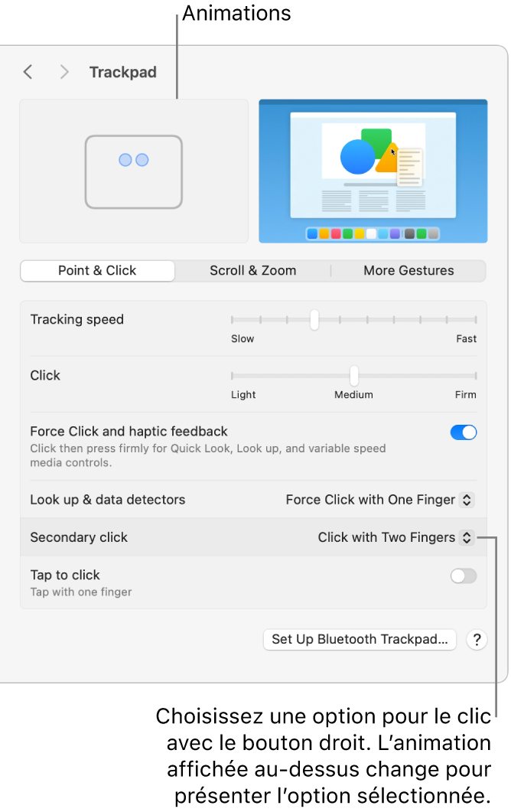The image size is (511, 812).
Task: Click the Click pressure slider knob
Action: pyautogui.click(x=354, y=376)
